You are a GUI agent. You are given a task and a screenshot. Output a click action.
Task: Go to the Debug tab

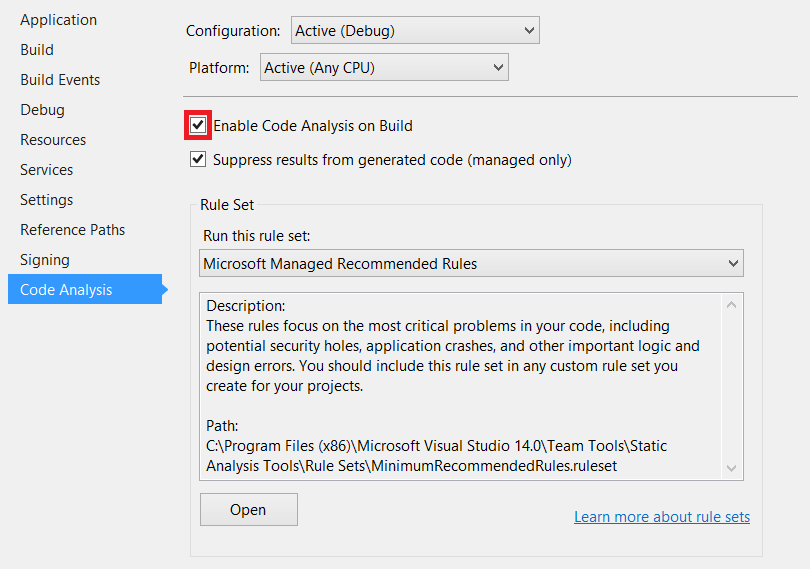click(x=42, y=110)
